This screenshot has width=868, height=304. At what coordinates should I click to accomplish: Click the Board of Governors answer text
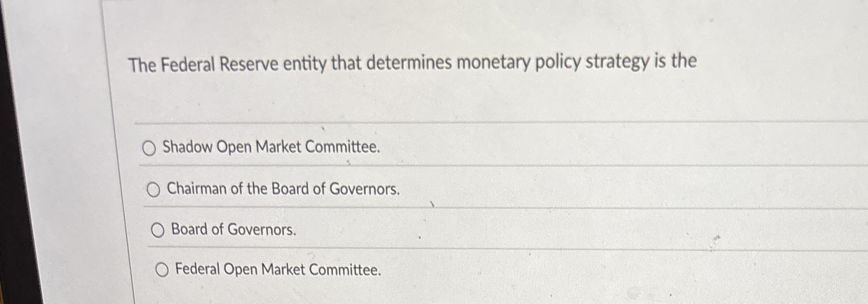[233, 230]
